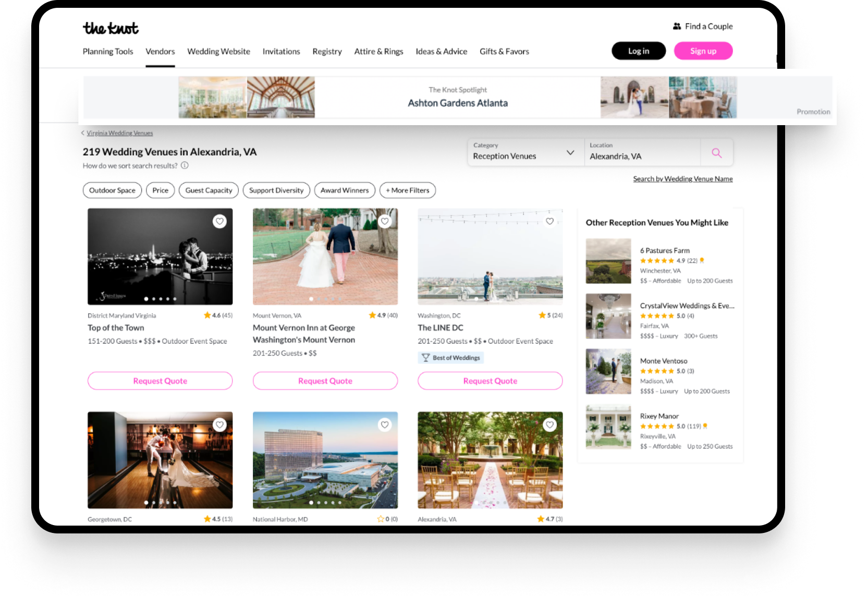
Task: Click Mount Vernon Inn star rating
Action: (x=383, y=315)
